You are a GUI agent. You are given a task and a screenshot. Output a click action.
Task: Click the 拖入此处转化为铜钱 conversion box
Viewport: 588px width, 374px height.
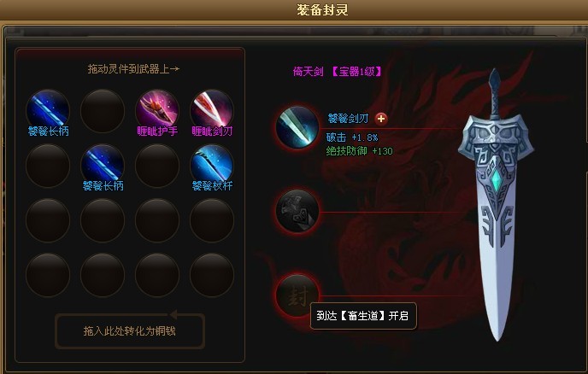tap(130, 331)
